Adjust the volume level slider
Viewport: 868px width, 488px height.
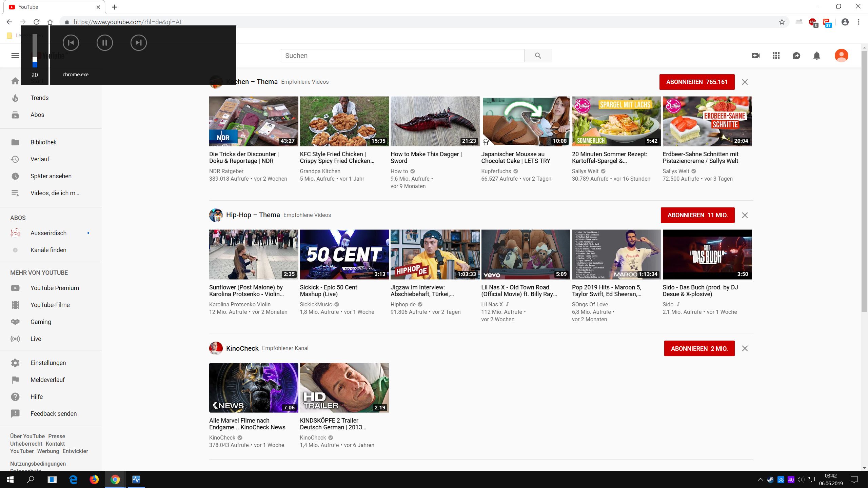coord(35,60)
